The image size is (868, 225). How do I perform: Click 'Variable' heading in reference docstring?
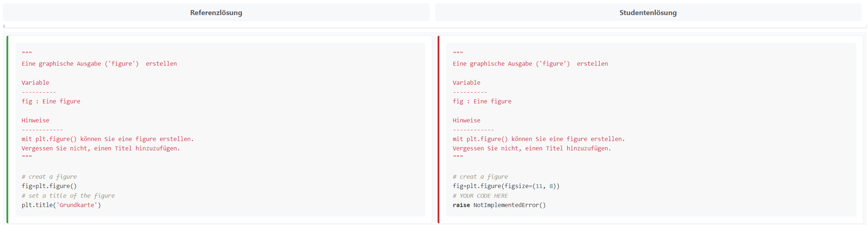pyautogui.click(x=35, y=83)
